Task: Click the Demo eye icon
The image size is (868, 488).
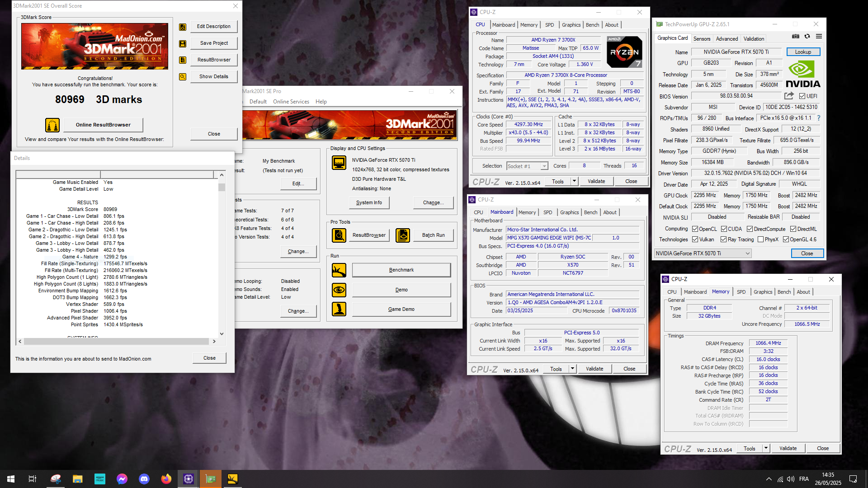Action: click(339, 290)
